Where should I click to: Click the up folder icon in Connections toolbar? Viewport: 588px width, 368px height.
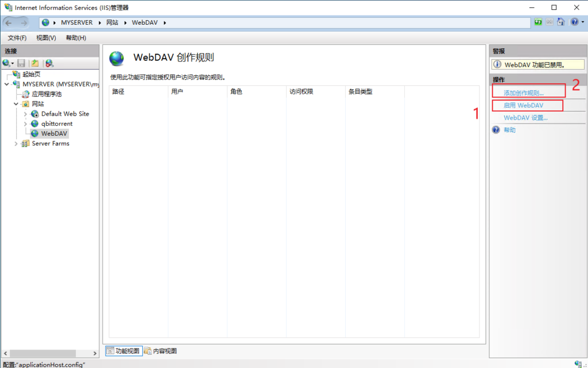(x=35, y=63)
